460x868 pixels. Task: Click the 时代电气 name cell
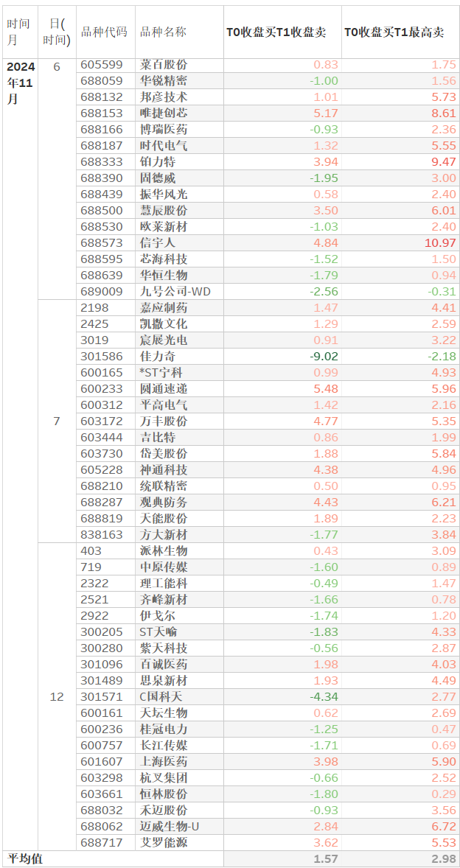[x=164, y=146]
